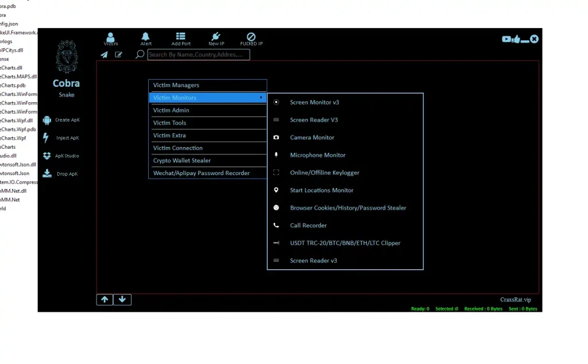The height and width of the screenshot is (364, 588).
Task: Open the YouTube icon at top right
Action: (x=506, y=39)
